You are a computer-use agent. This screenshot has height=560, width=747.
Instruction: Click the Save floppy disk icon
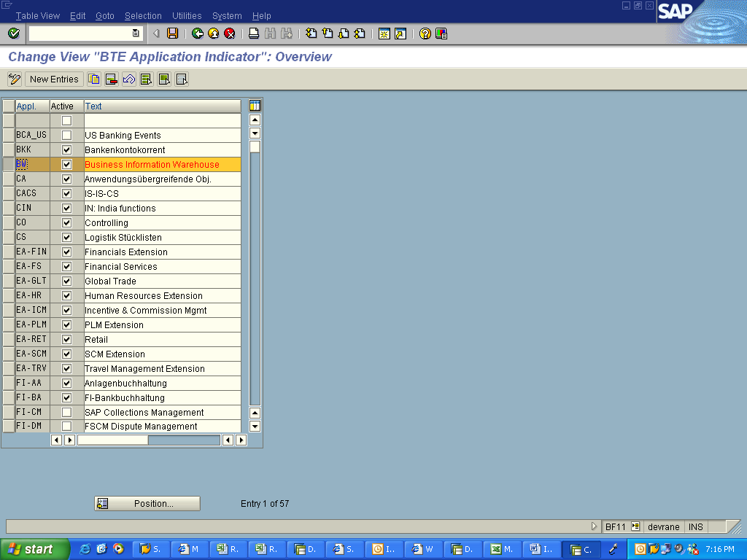click(172, 34)
